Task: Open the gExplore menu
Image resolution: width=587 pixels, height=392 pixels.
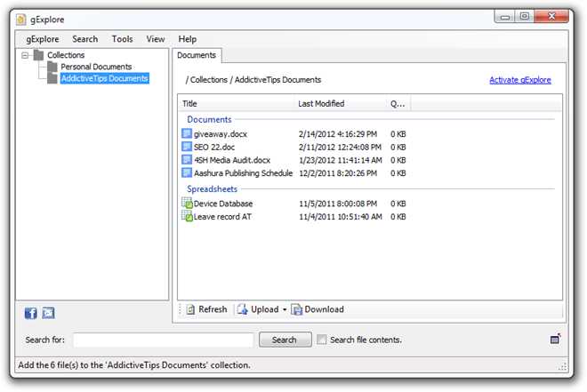Action: pyautogui.click(x=43, y=39)
